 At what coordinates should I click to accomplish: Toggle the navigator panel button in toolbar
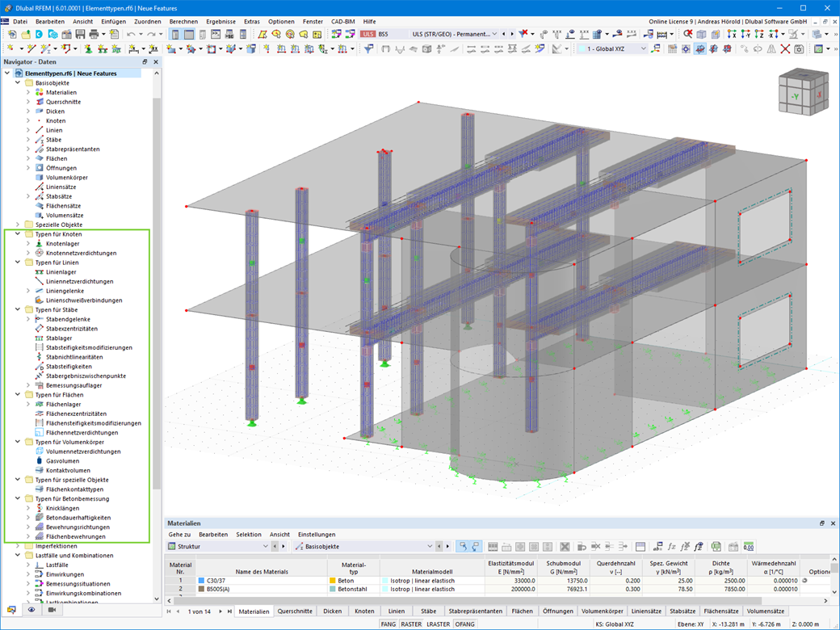point(175,34)
